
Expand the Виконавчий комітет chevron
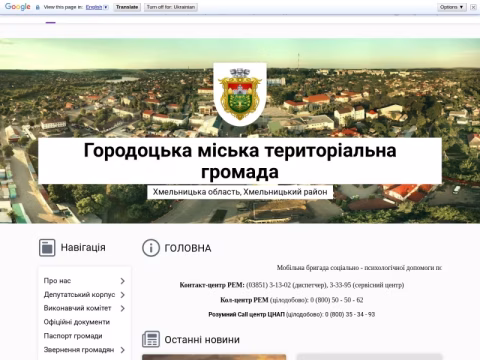[123, 308]
